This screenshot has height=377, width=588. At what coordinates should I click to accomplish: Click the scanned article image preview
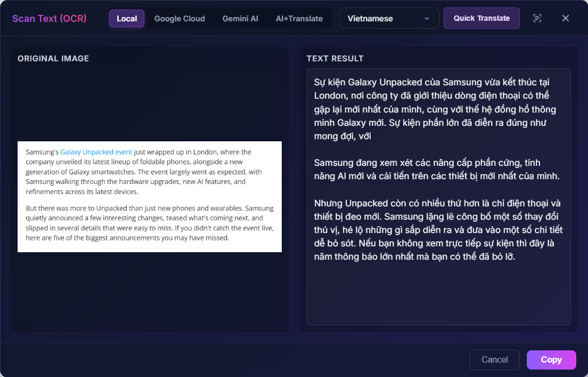pos(150,197)
